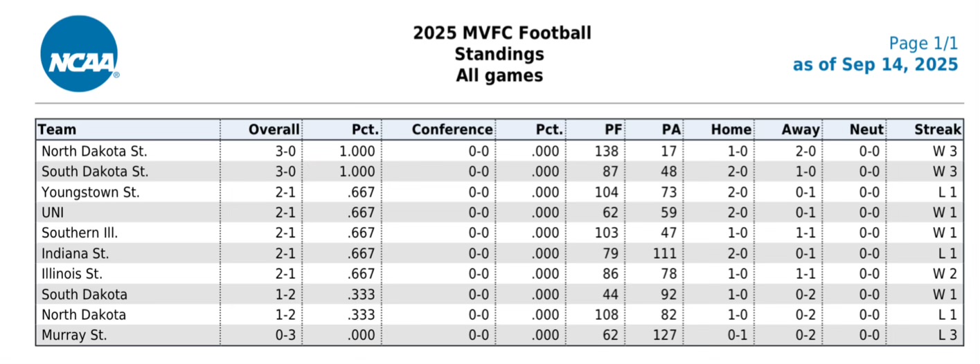Click the PF column header
This screenshot has height=364, width=980.
pos(613,129)
